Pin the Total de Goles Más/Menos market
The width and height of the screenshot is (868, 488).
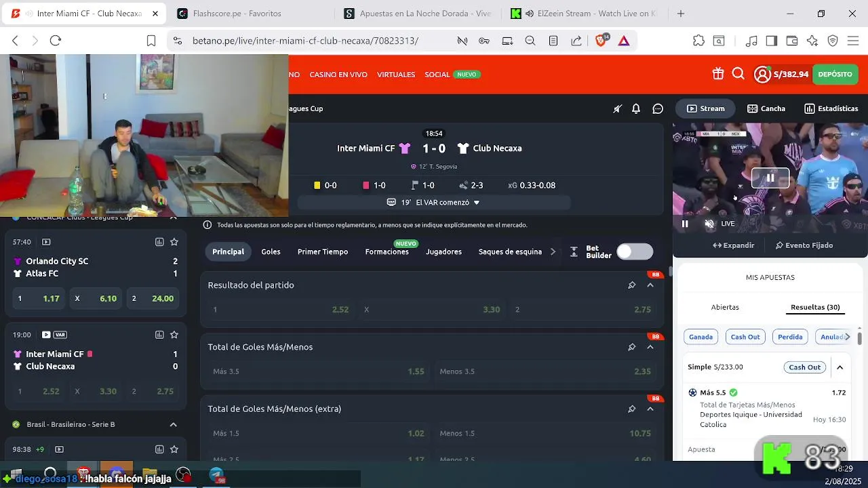click(631, 347)
